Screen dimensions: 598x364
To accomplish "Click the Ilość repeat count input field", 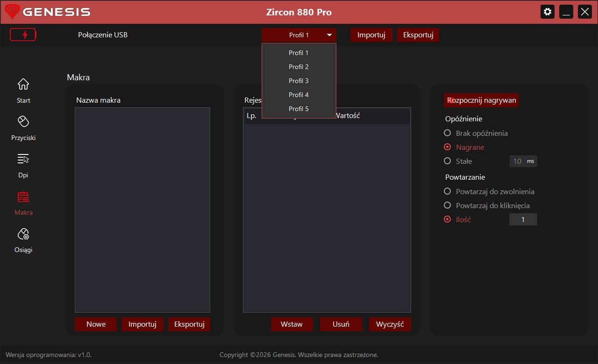I will coord(523,219).
